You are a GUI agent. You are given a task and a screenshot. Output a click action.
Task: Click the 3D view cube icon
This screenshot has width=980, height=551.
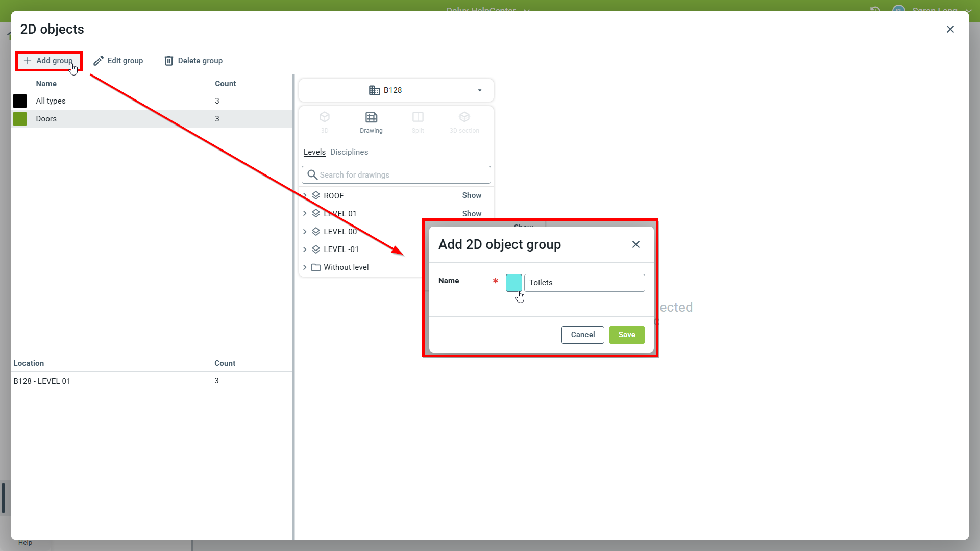pyautogui.click(x=325, y=117)
